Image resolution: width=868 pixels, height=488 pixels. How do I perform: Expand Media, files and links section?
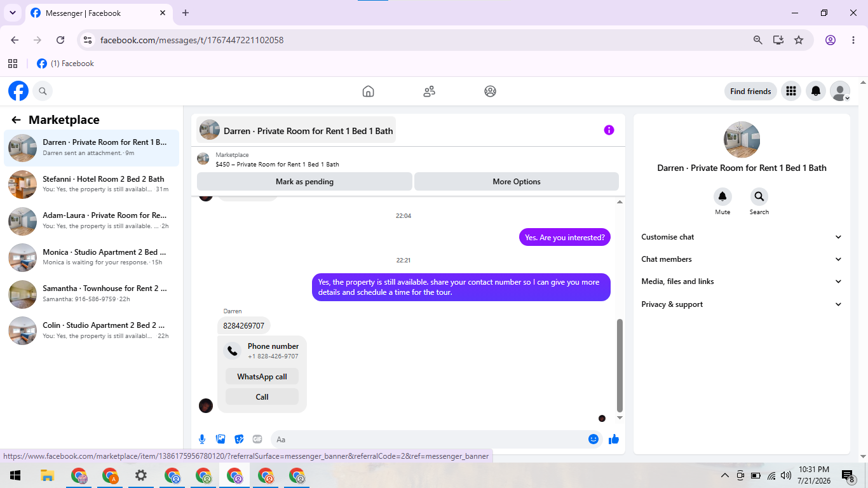(x=742, y=281)
